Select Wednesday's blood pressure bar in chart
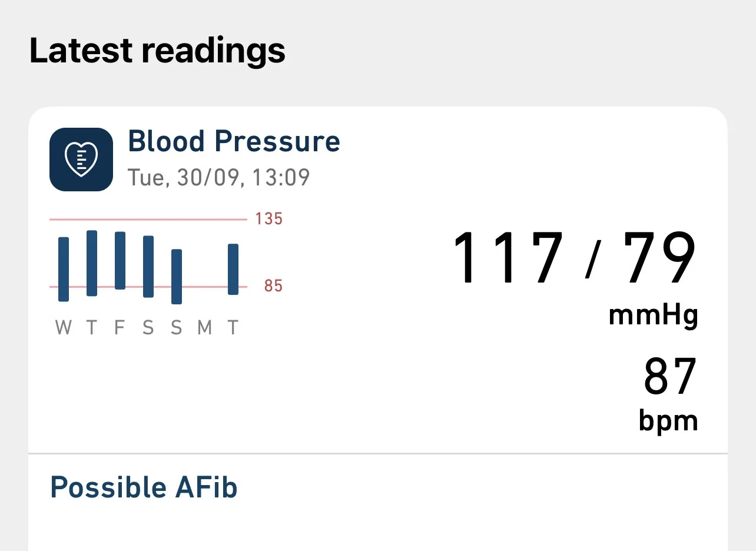The height and width of the screenshot is (551, 756). coord(64,269)
